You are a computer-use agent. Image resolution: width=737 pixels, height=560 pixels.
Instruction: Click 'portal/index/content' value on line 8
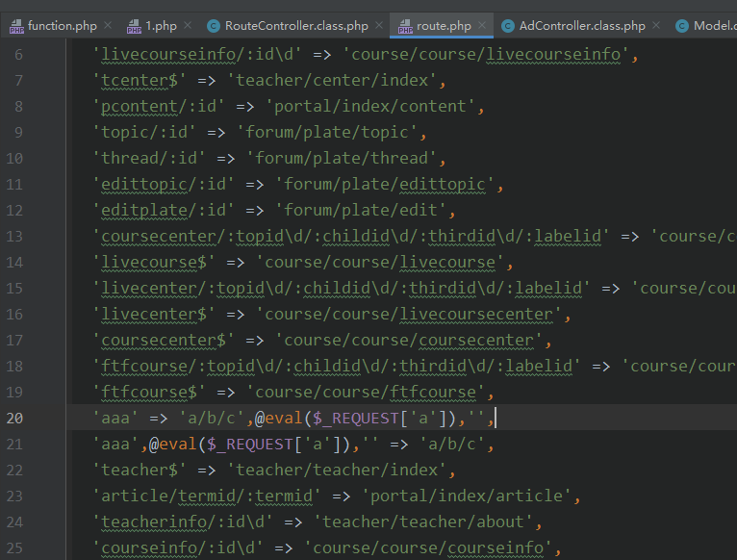coord(370,106)
